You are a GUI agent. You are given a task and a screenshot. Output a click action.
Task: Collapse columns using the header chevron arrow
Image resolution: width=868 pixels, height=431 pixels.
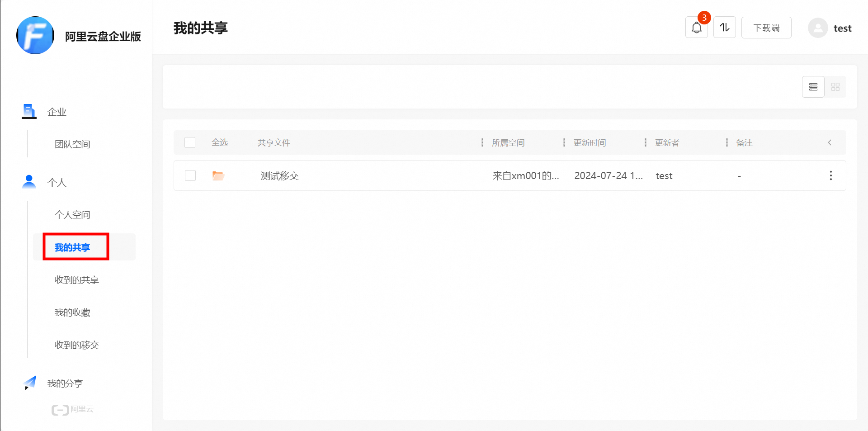830,142
